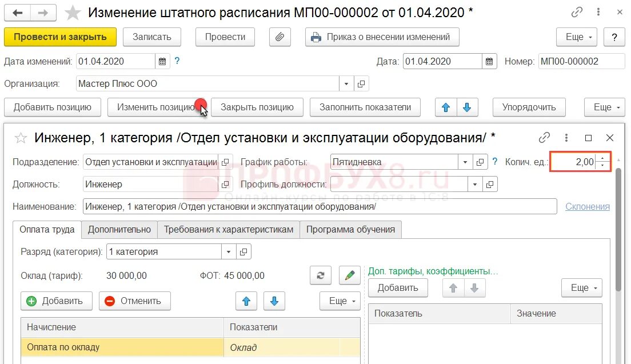Click the paperclip attachment icon

(x=279, y=37)
